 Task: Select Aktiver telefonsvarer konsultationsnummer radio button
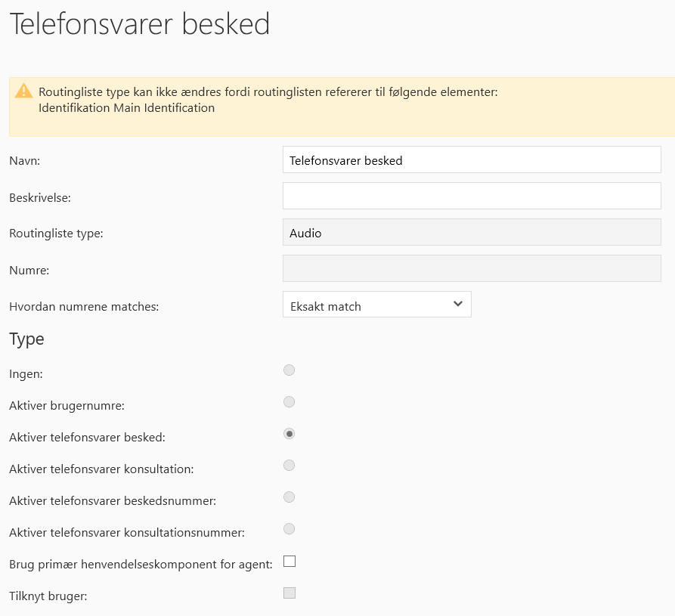(289, 529)
